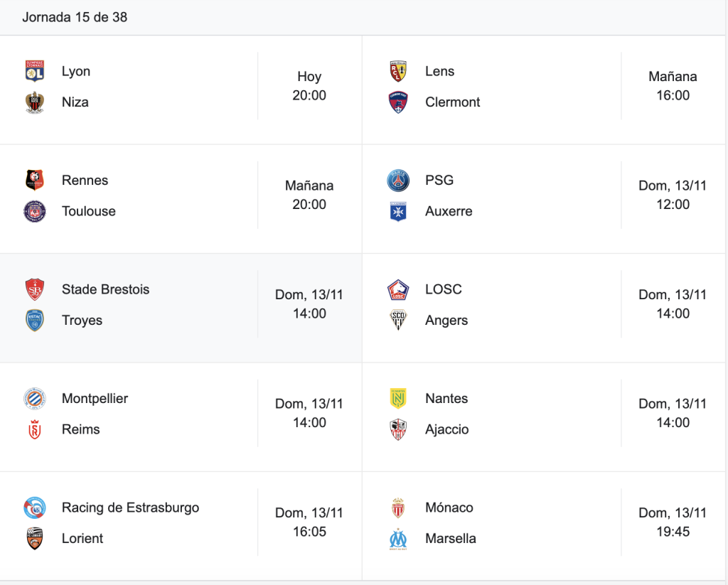Open the Stade Brestois team name
Screen dimensions: 728x585
pyautogui.click(x=105, y=289)
